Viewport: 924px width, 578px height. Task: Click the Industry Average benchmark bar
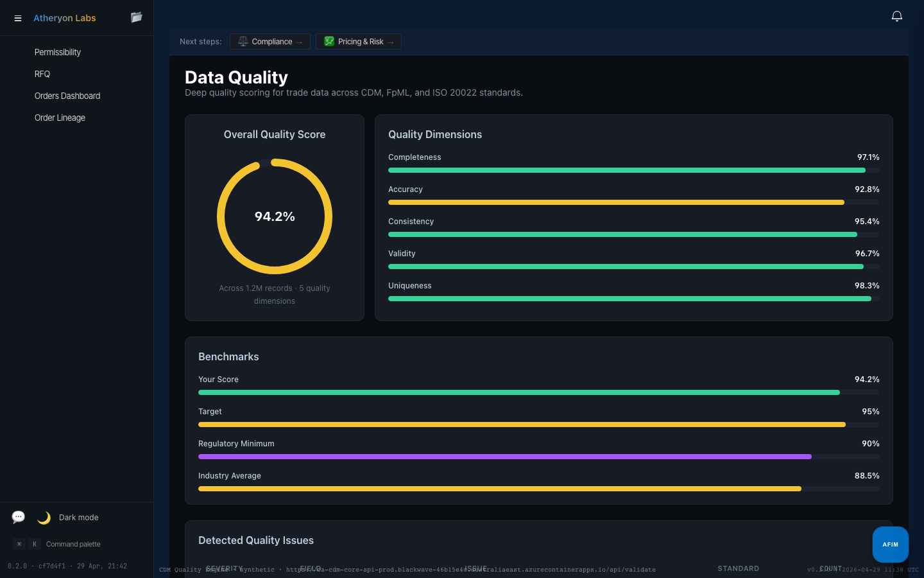(539, 489)
